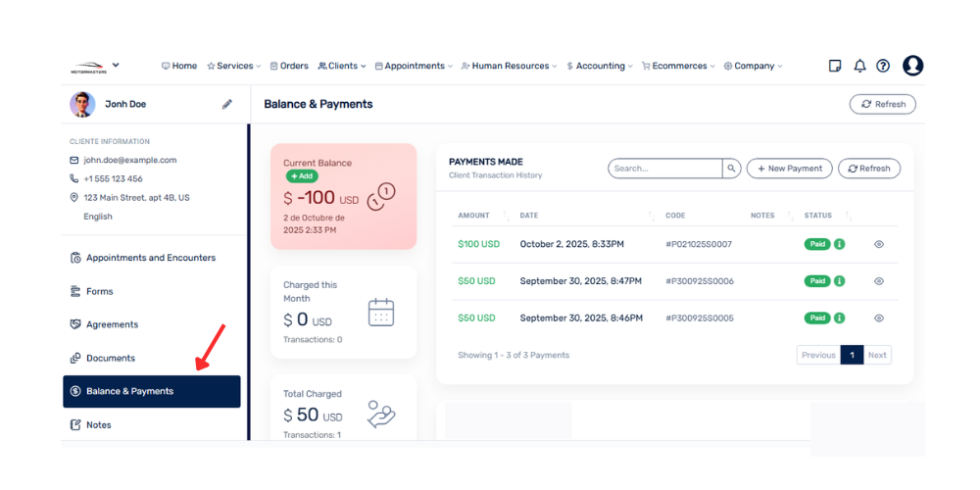Viewport: 980px width, 490px height.
Task: Click the pending transactions icon on Current Balance card
Action: tap(380, 197)
